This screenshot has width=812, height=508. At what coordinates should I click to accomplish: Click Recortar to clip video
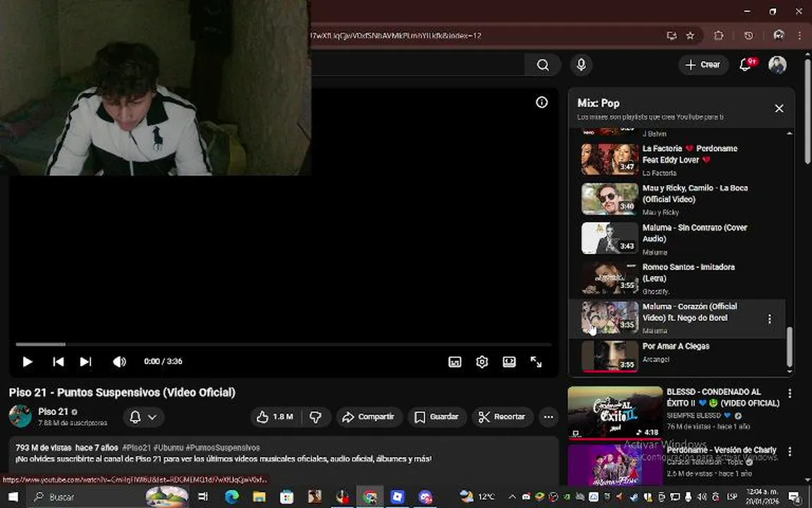[502, 417]
